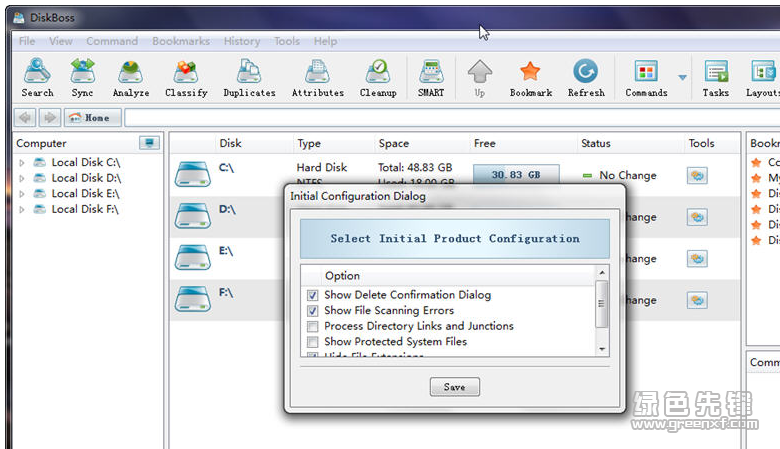Select Local Disk E:\ in Computer tree

click(x=86, y=193)
